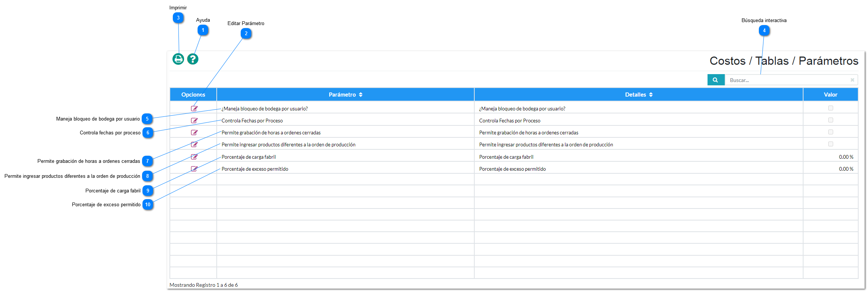Open the Ayuda question mark icon
The image size is (868, 292).
click(193, 59)
